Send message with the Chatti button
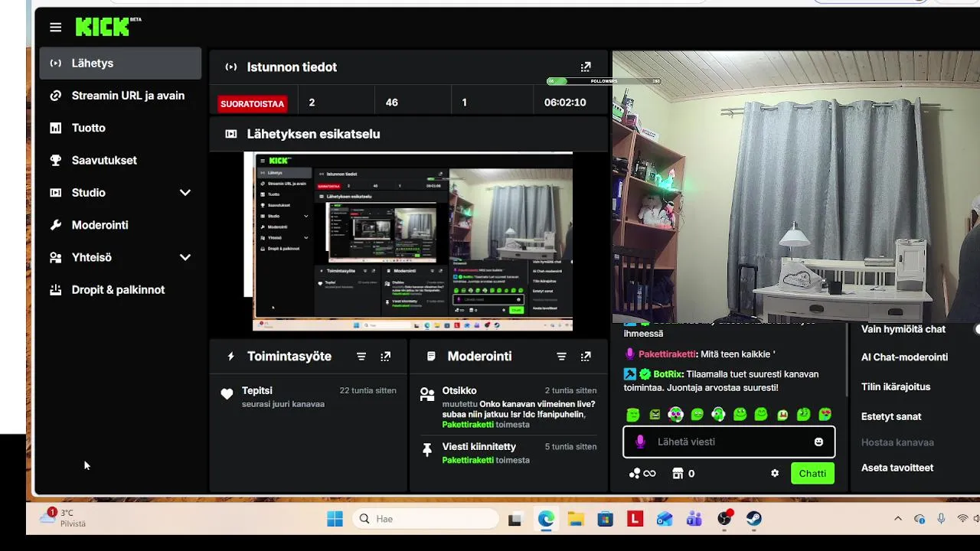The width and height of the screenshot is (980, 551). tap(812, 474)
